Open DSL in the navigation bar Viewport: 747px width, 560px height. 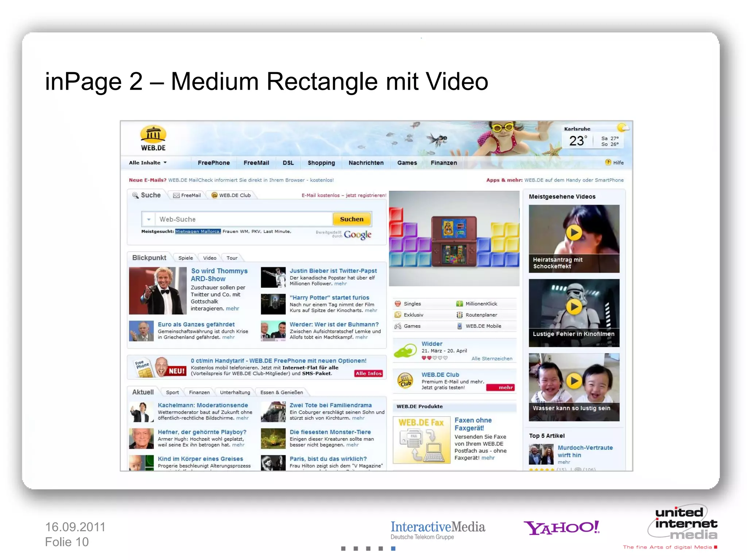point(288,163)
